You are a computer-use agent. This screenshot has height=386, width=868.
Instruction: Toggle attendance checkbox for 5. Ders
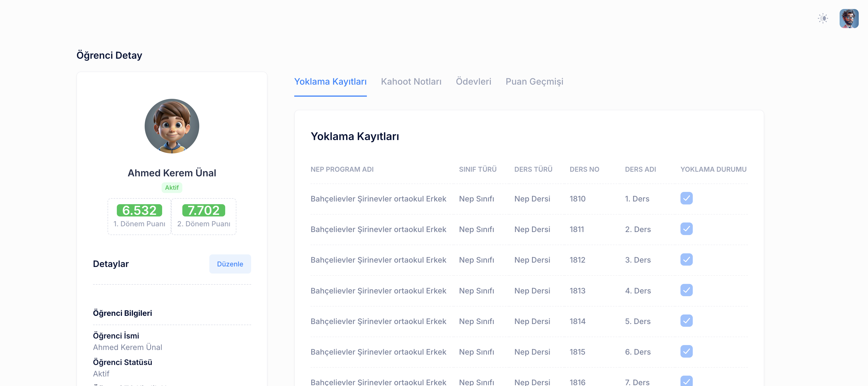686,321
